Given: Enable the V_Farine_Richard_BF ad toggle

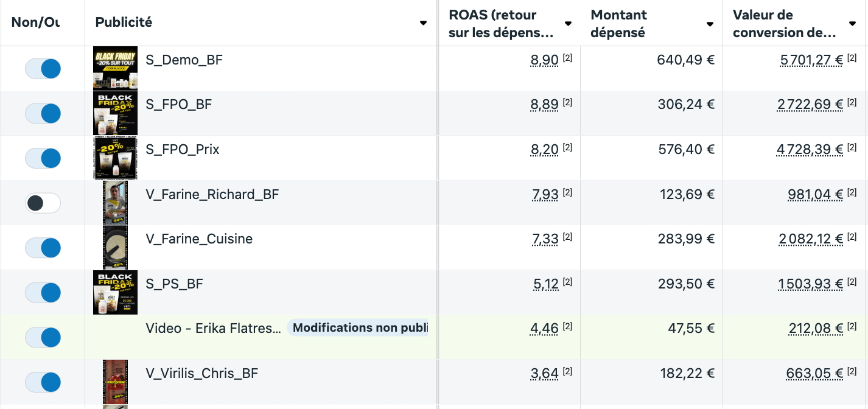Looking at the screenshot, I should pyautogui.click(x=43, y=203).
